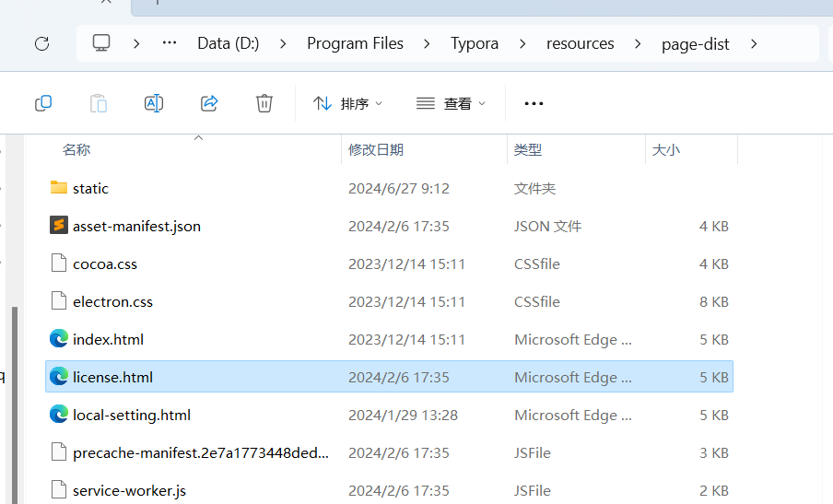The height and width of the screenshot is (504, 833).
Task: Click the license.html Edge icon
Action: (x=58, y=376)
